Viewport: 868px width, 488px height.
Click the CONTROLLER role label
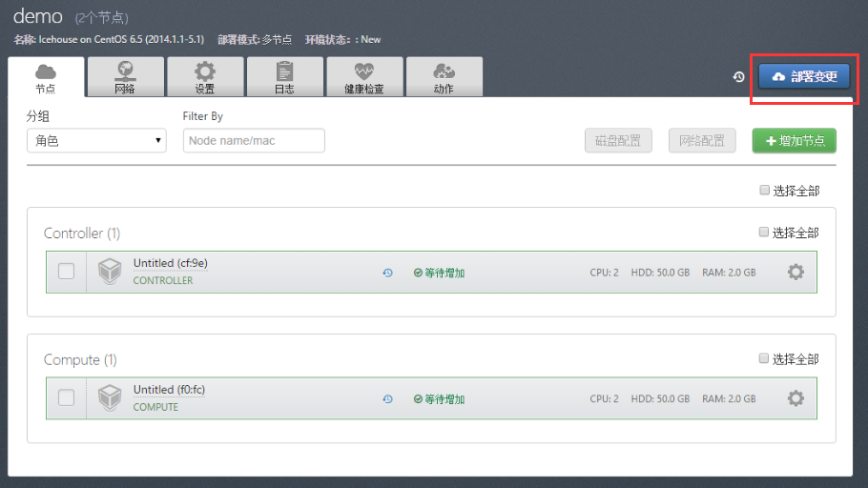(x=163, y=280)
